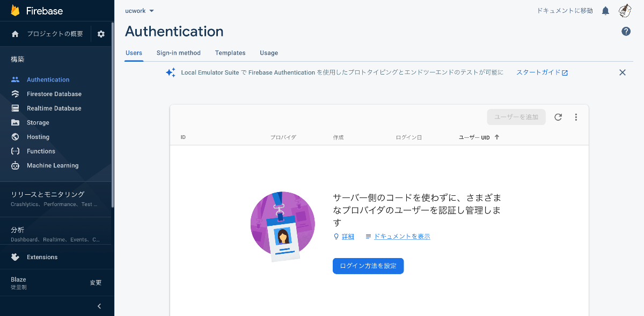Click the ログイン日 column header

tap(409, 137)
